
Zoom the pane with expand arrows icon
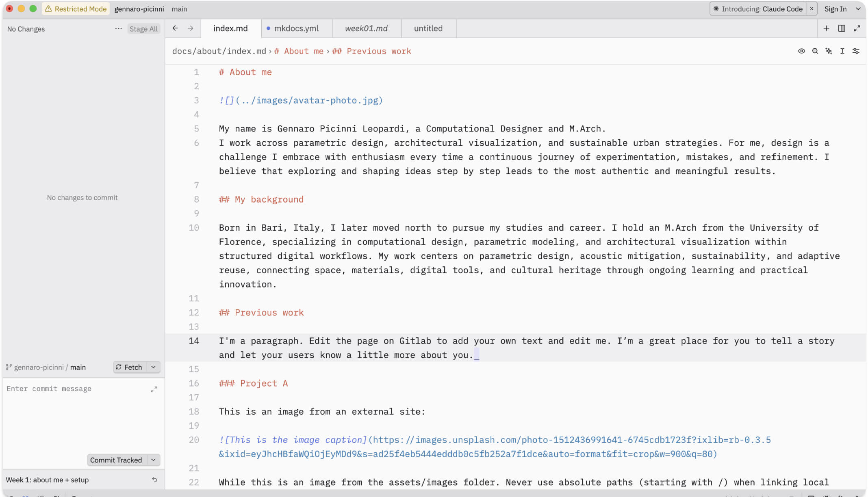pyautogui.click(x=857, y=28)
